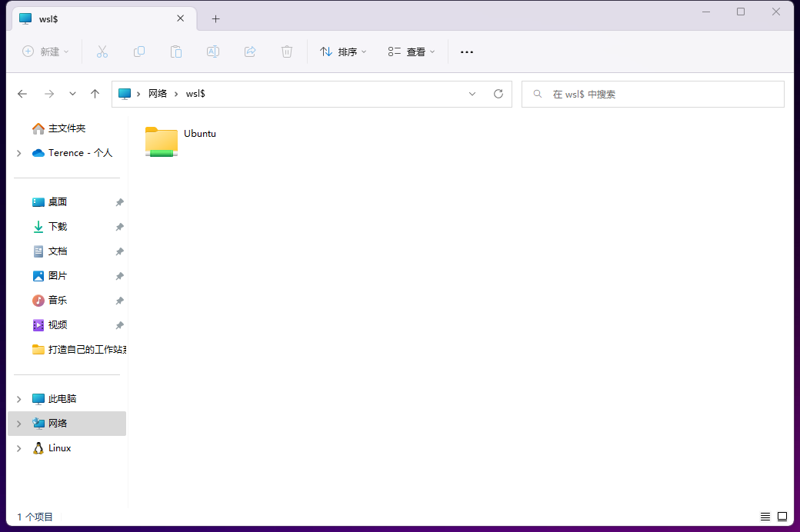Open 下载 in quick access
The width and height of the screenshot is (800, 532).
pyautogui.click(x=58, y=227)
